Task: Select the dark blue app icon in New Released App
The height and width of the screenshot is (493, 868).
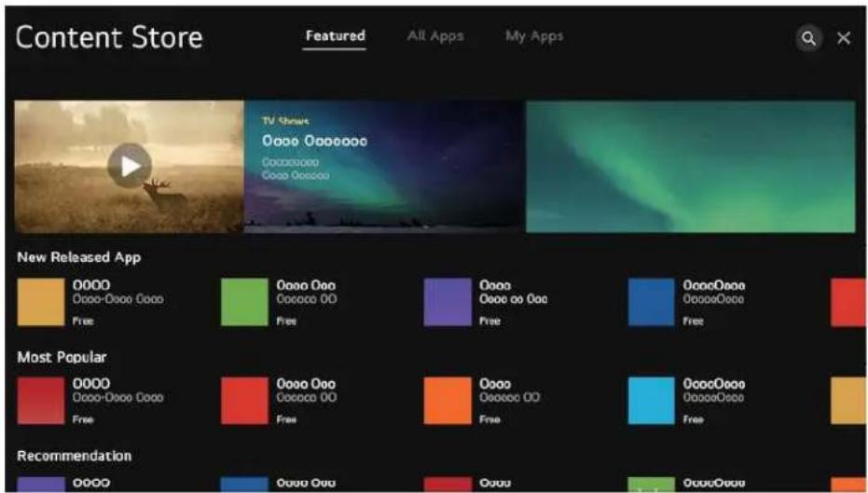Action: (x=652, y=302)
